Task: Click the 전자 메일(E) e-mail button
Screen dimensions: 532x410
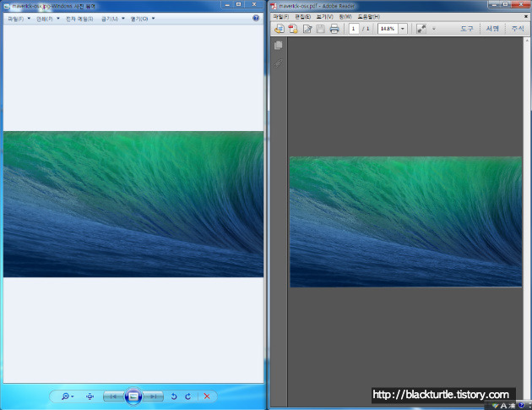Action: [79, 19]
